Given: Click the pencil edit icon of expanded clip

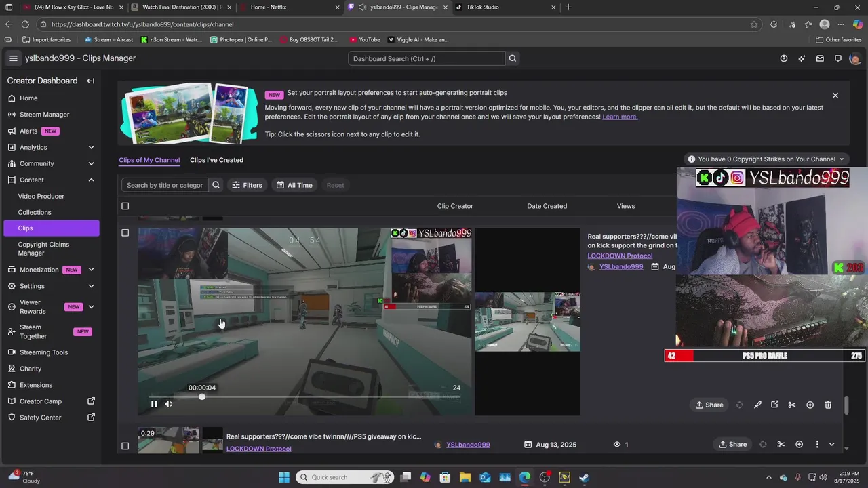Looking at the screenshot, I should 757,405.
